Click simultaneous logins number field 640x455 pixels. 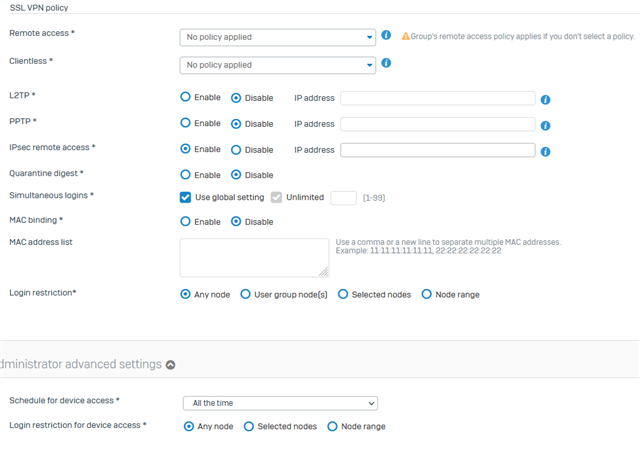(x=343, y=198)
